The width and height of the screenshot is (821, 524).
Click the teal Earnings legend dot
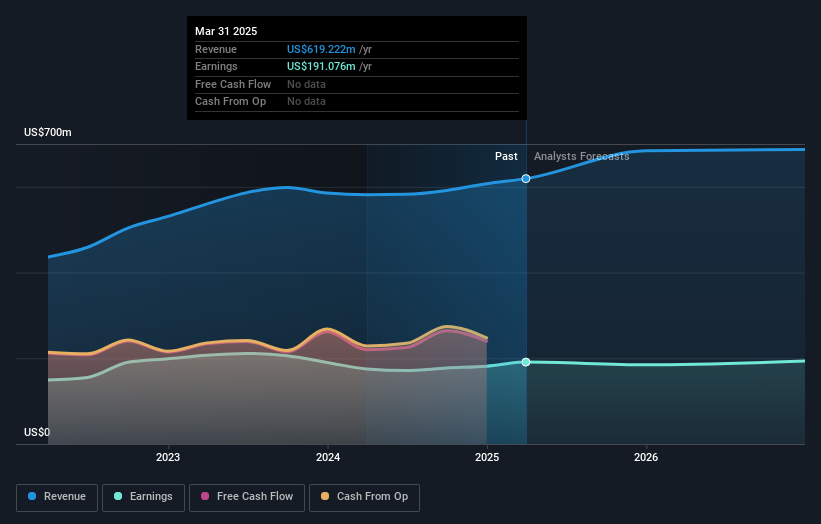coord(118,496)
